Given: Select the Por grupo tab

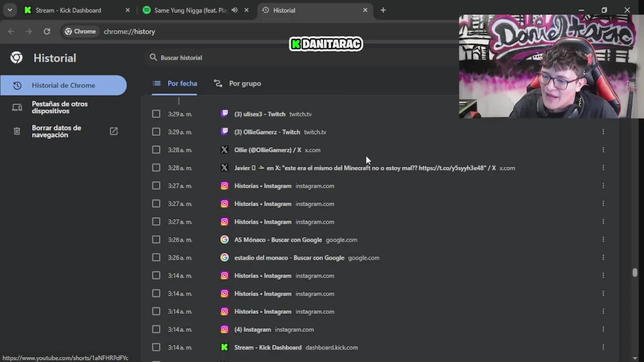Looking at the screenshot, I should (237, 83).
